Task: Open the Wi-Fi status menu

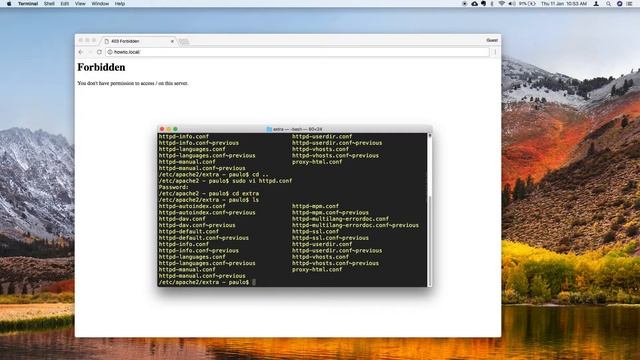Action: pos(502,4)
